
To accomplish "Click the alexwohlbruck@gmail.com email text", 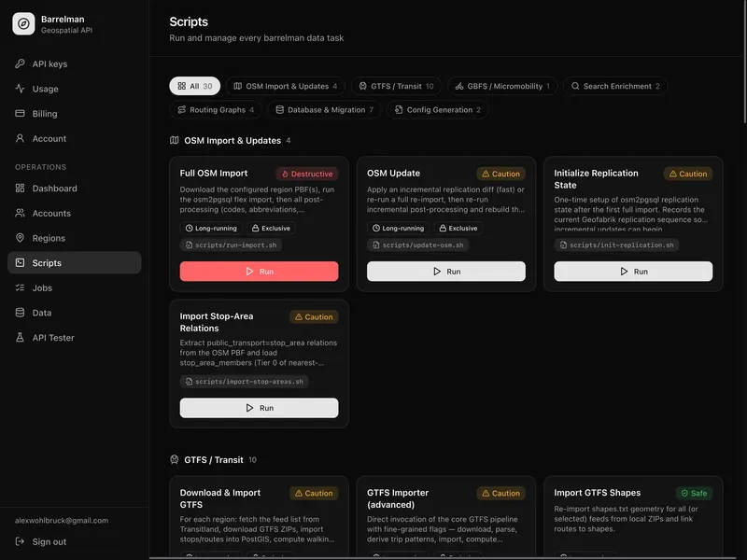I will (x=62, y=521).
